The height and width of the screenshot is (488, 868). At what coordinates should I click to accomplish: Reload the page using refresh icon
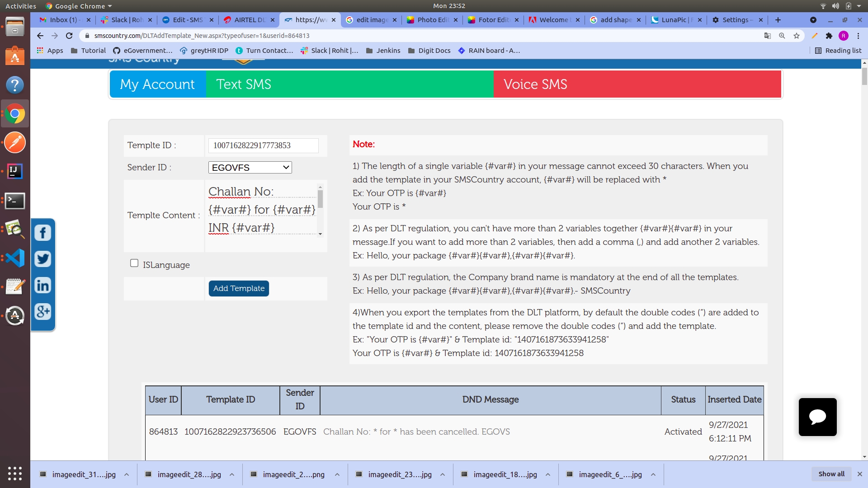(69, 36)
